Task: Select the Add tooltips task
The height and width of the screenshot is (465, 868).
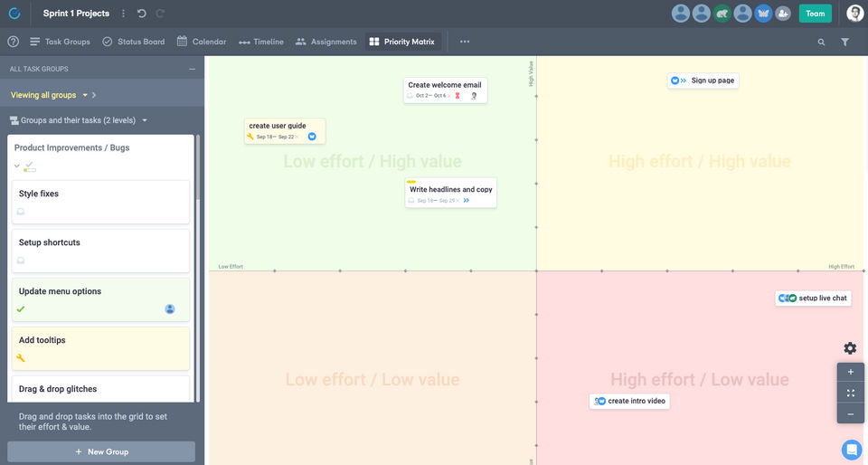Action: click(x=100, y=348)
